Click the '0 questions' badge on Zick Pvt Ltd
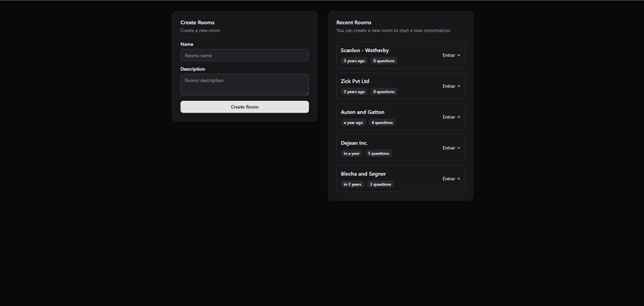 click(383, 92)
